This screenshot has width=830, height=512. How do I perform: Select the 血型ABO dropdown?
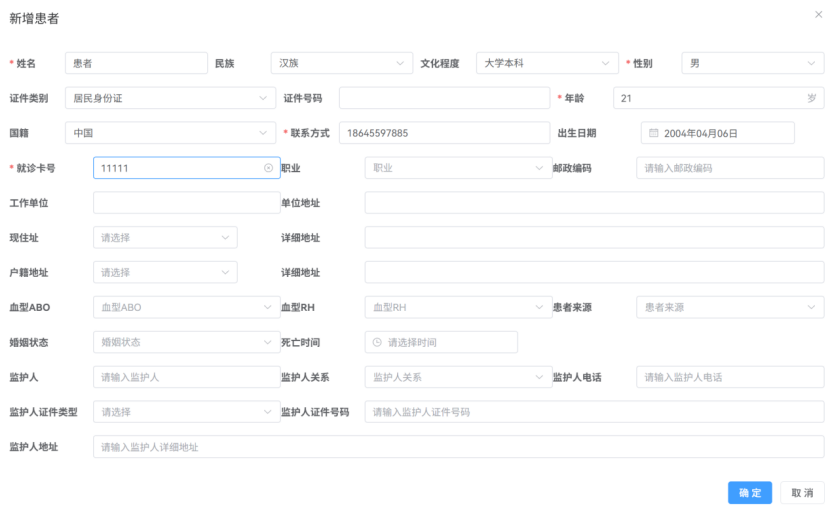(x=183, y=307)
